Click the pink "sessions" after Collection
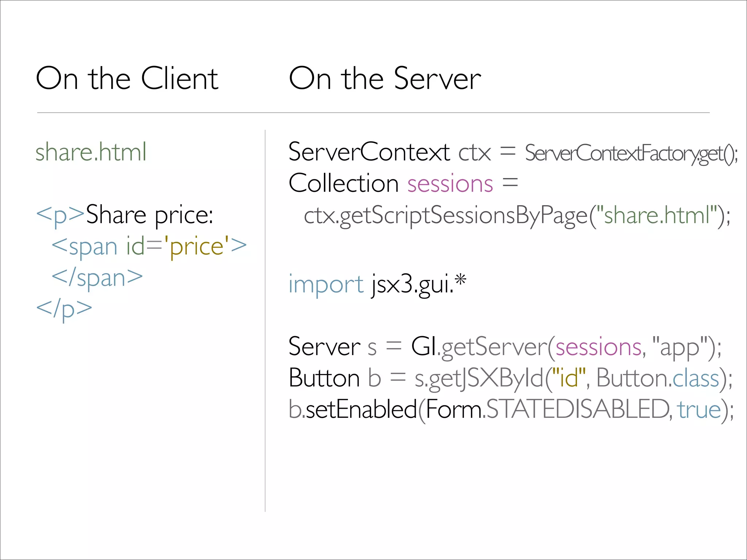 click(x=450, y=183)
